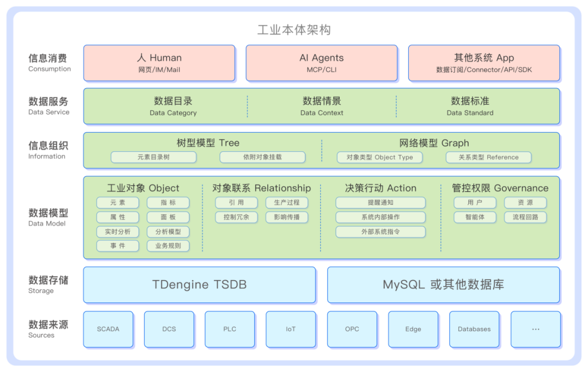Select the 业务规则 pill
The image size is (588, 372).
pyautogui.click(x=168, y=246)
